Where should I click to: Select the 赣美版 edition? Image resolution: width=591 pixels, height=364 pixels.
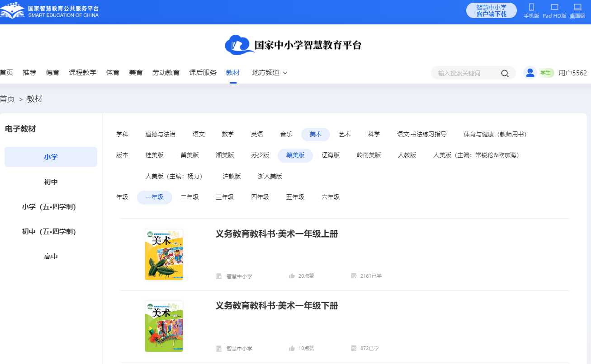click(295, 155)
